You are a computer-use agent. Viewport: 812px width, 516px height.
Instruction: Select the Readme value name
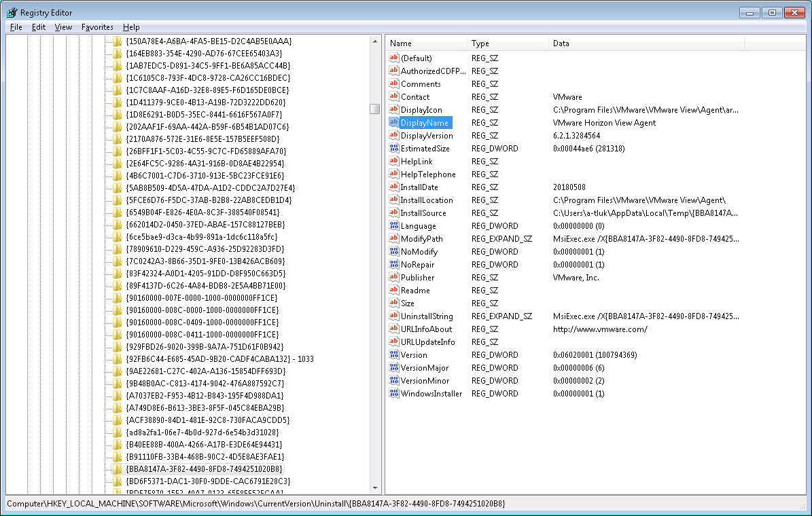(x=415, y=291)
